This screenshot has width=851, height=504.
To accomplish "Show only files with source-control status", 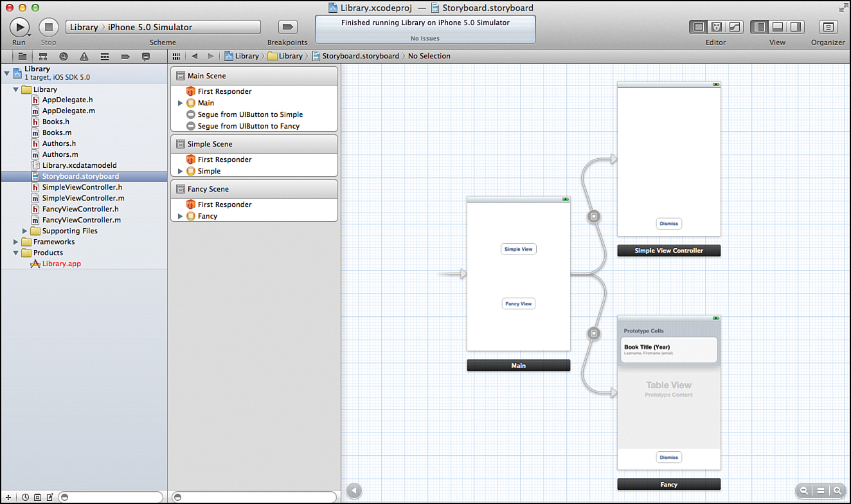I will [37, 498].
